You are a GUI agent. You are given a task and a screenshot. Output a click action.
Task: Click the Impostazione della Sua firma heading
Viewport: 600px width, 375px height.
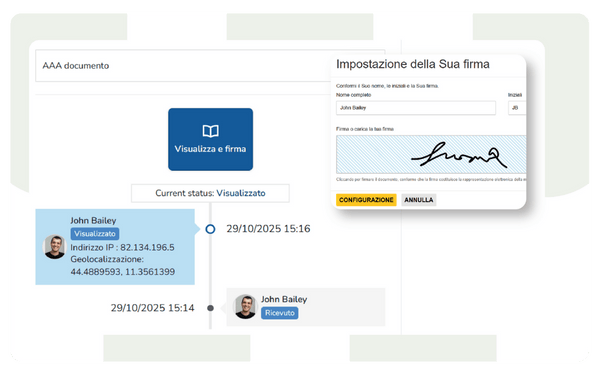pos(413,64)
